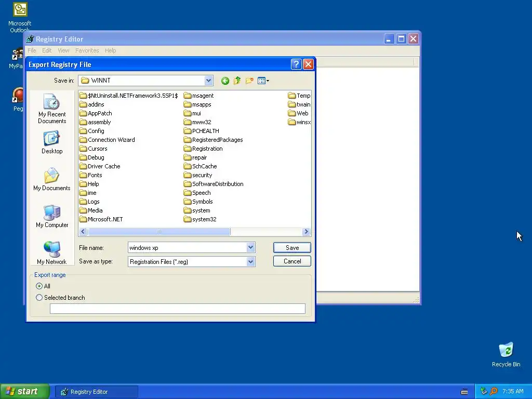Select the Temp folder
The height and width of the screenshot is (399, 532).
point(299,96)
